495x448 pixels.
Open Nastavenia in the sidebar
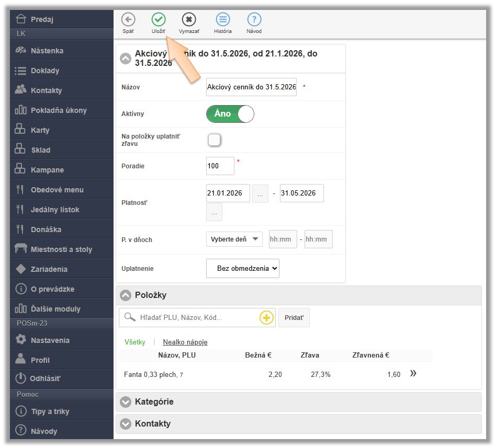click(50, 340)
